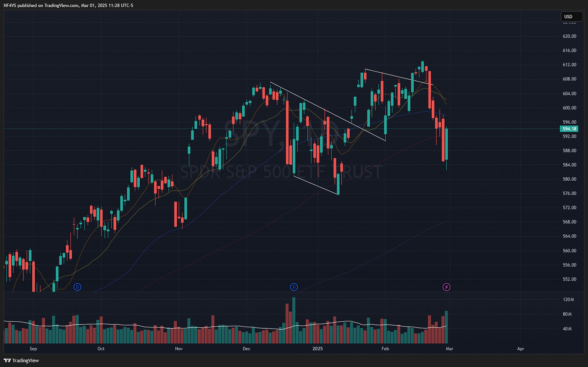Click the 594.18 current price label
588x367 pixels.
point(569,129)
